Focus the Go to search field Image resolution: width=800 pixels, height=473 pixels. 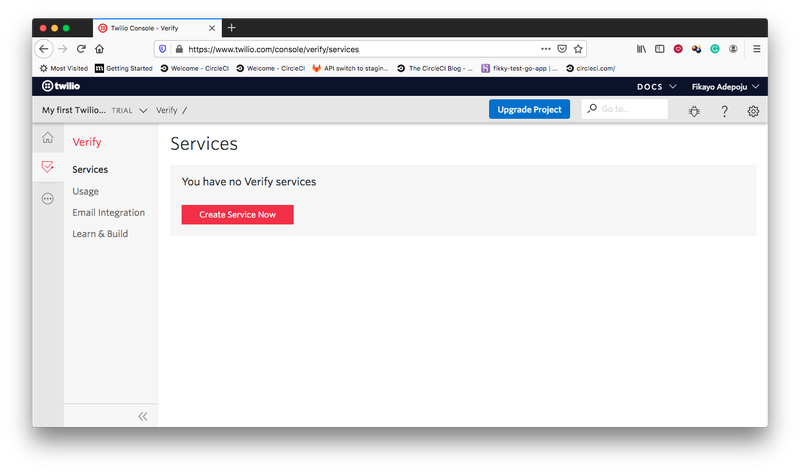click(624, 109)
